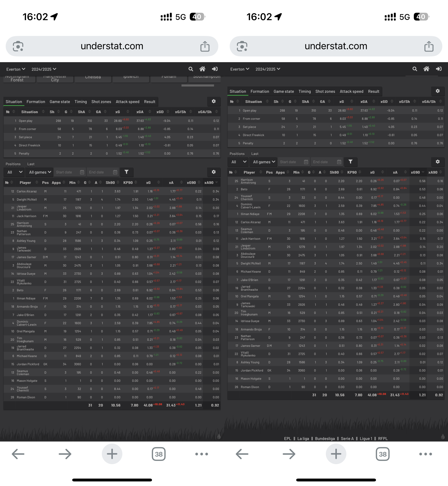Open left situation table settings gear
The height and width of the screenshot is (486, 448).
[214, 101]
